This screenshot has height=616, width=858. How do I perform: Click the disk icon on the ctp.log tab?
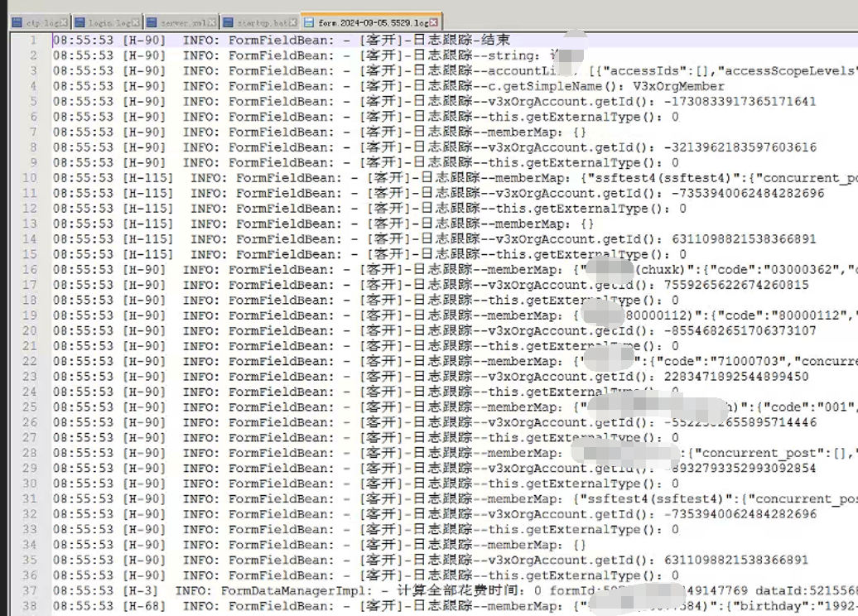point(17,22)
